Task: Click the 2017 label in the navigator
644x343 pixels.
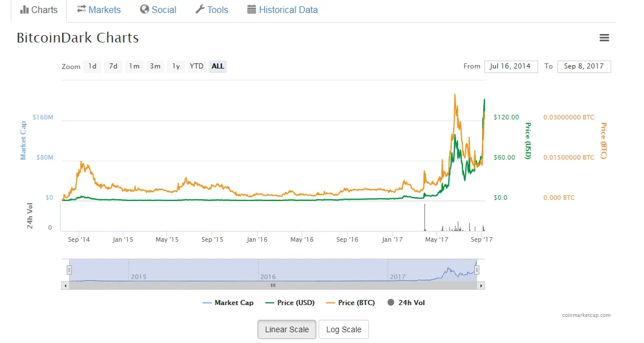Action: coord(398,277)
